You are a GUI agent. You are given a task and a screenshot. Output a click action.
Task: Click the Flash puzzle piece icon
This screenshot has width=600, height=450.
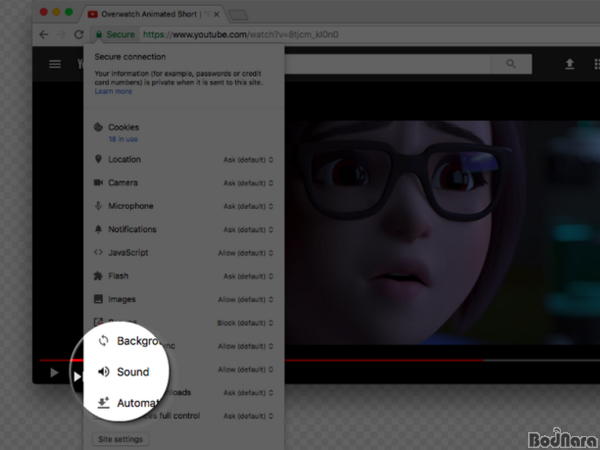98,276
